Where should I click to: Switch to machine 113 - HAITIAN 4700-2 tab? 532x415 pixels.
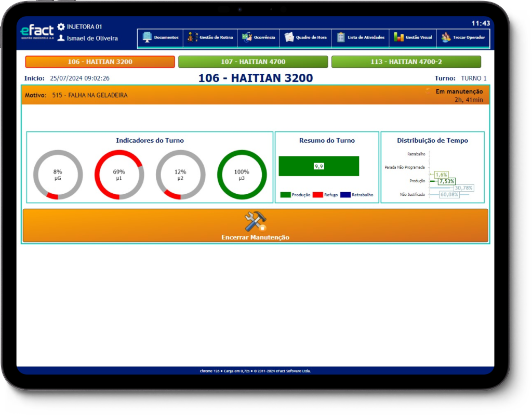pos(406,62)
